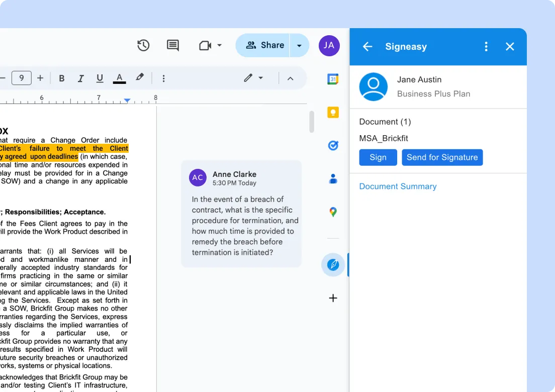Image resolution: width=555 pixels, height=392 pixels.
Task: Open Google Tasks side panel icon
Action: coord(333,145)
